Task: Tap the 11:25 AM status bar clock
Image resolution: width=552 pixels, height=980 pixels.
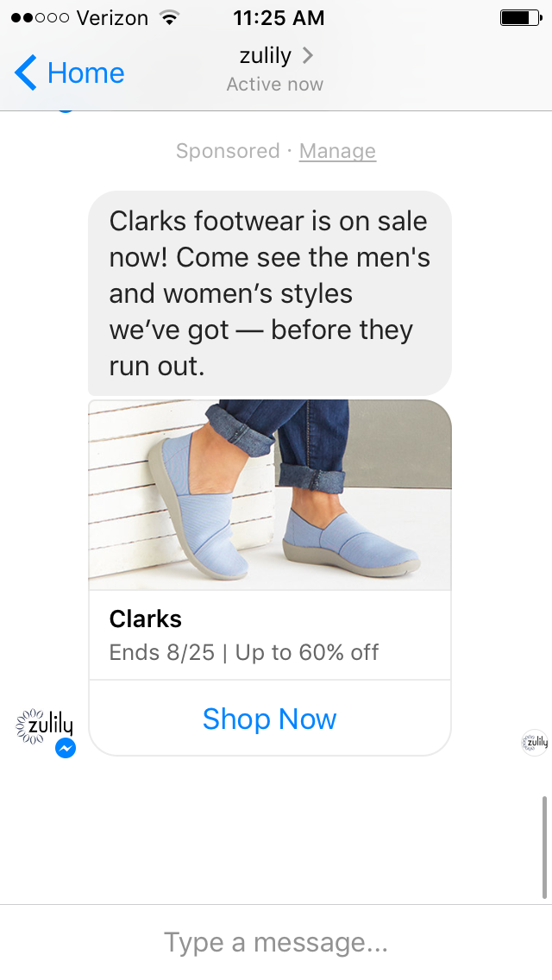Action: coord(279,17)
